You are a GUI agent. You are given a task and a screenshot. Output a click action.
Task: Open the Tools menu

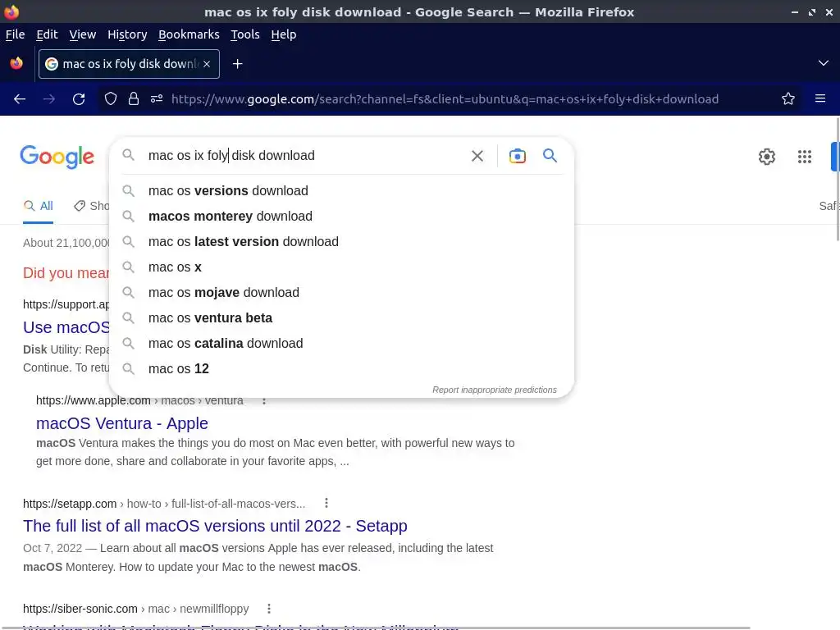(x=244, y=34)
